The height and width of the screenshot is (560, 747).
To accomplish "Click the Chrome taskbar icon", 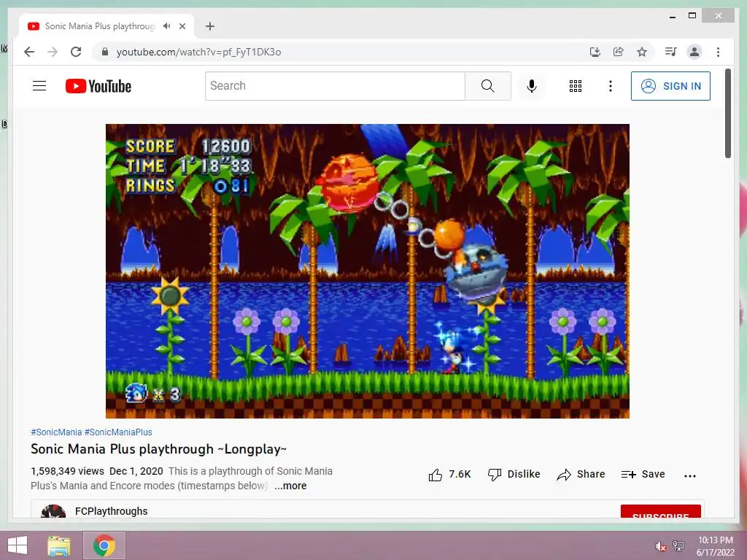I will [x=104, y=545].
